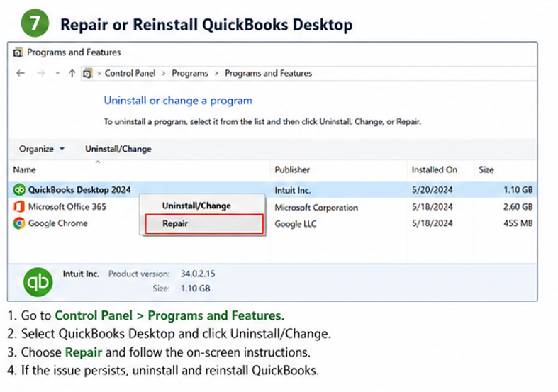Click the 1.10 GB size cell in list
558x392 pixels.
(518, 190)
